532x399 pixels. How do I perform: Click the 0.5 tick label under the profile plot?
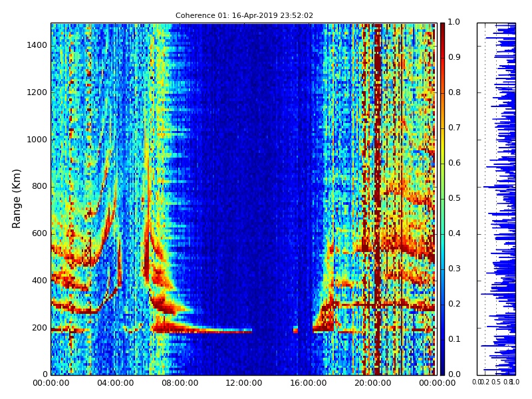coord(496,382)
